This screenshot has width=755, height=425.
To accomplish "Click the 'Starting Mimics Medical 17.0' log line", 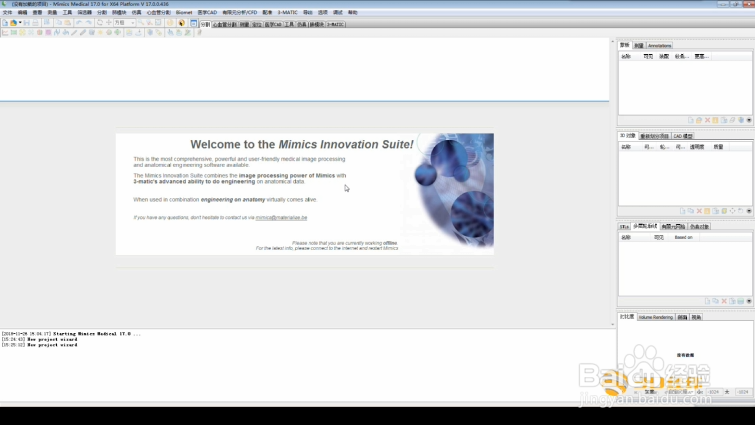I will 71,334.
